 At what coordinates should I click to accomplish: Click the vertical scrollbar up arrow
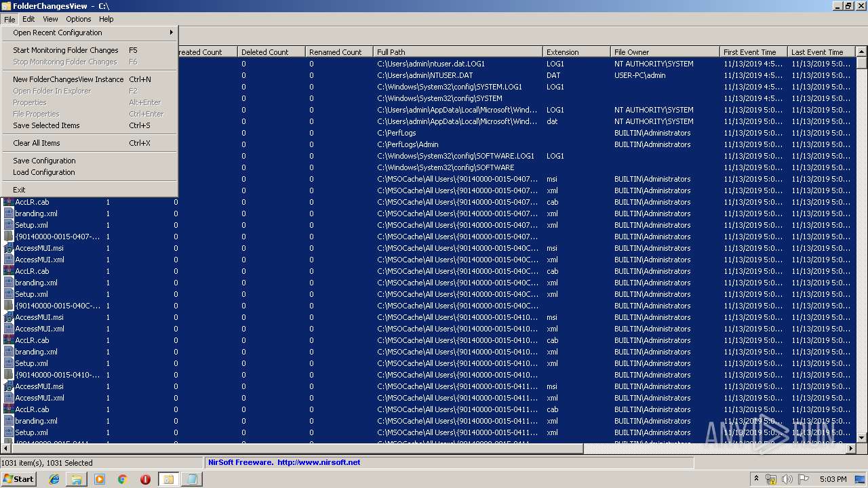pos(861,52)
